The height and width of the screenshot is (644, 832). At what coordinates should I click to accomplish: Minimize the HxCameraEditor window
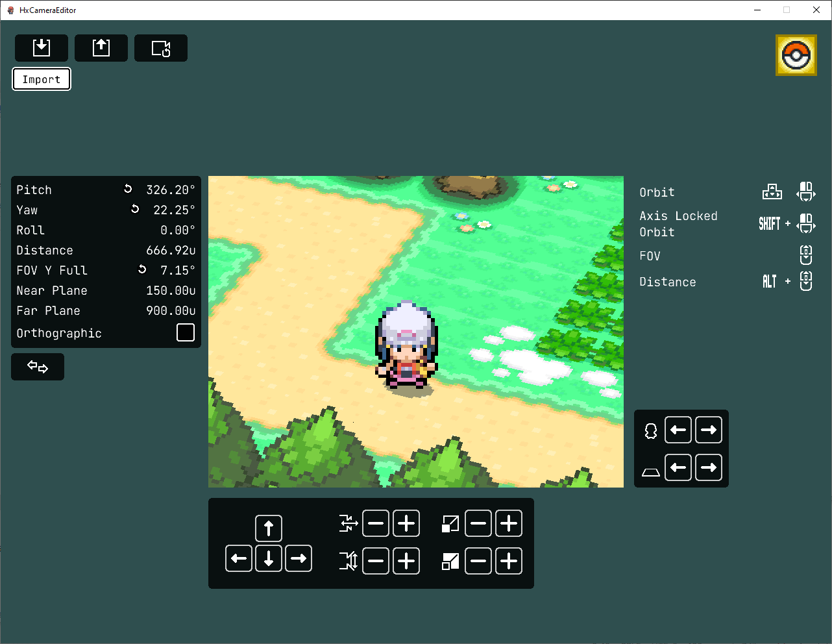coord(758,10)
